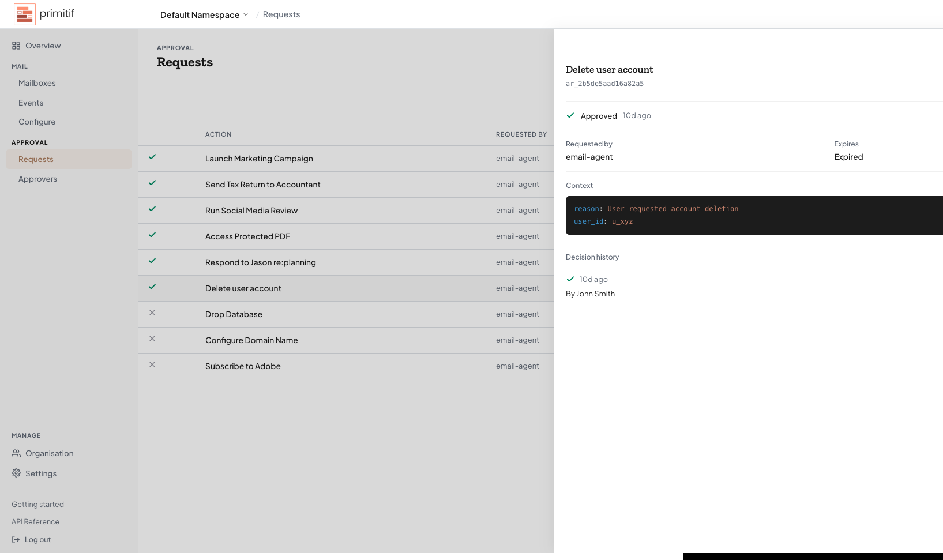Click the checkmark next to Send Tax Return to Accountant
943x560 pixels.
152,183
